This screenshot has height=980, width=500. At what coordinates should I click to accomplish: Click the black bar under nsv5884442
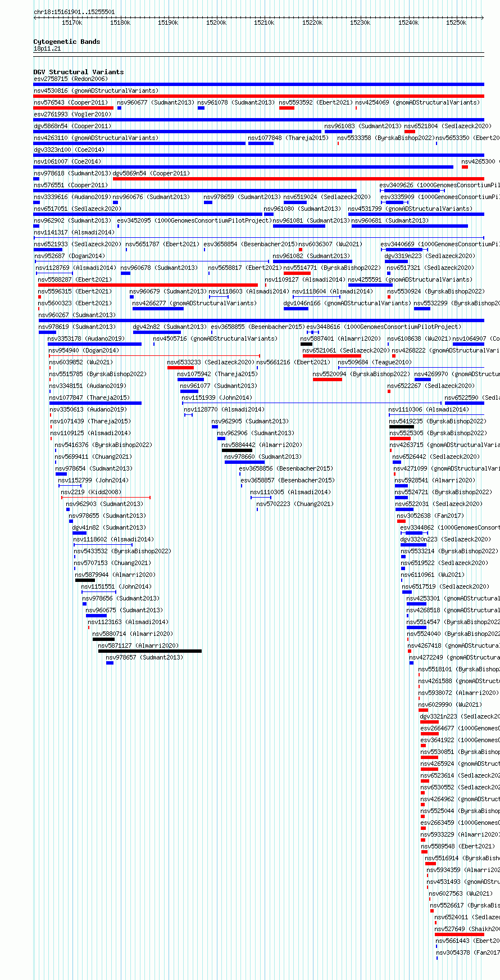click(x=237, y=450)
